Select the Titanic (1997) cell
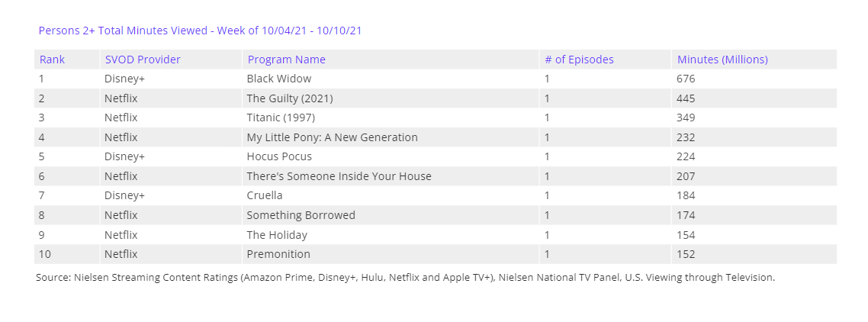The image size is (868, 322). pyautogui.click(x=281, y=118)
